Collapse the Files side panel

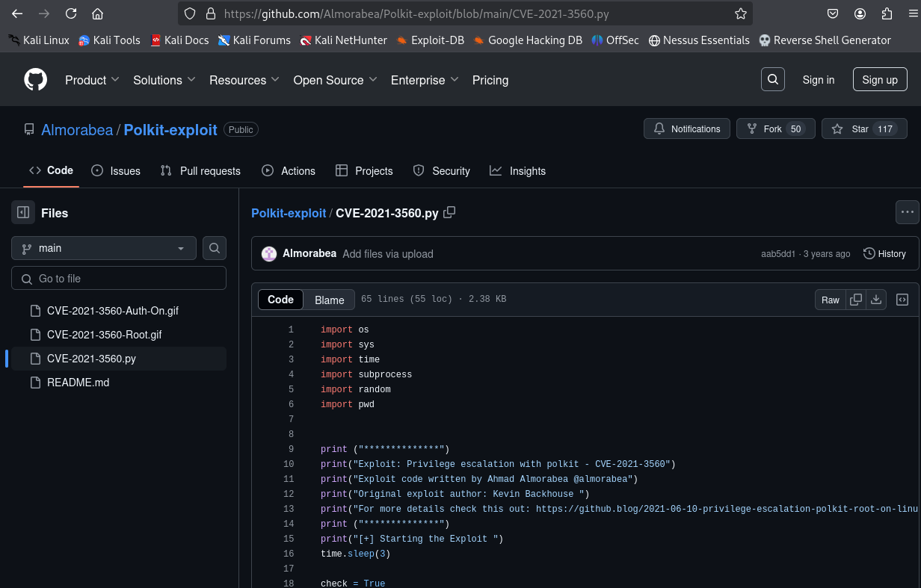(23, 213)
